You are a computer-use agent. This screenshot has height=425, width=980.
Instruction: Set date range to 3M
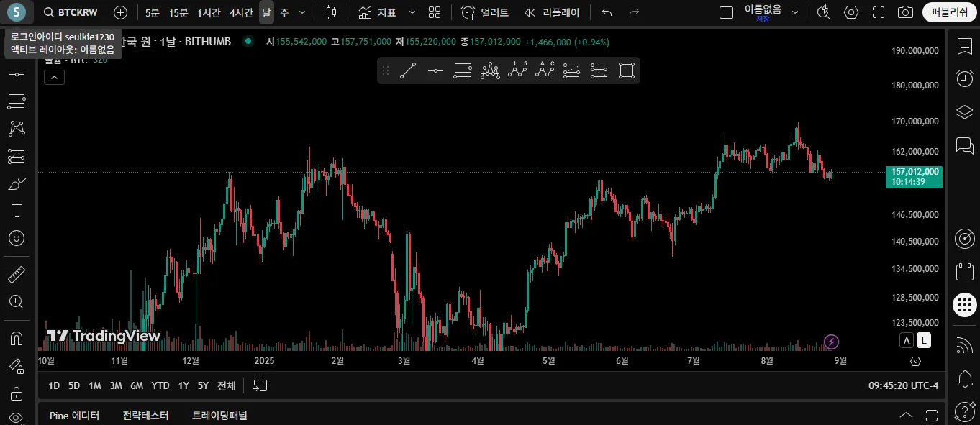pos(115,385)
